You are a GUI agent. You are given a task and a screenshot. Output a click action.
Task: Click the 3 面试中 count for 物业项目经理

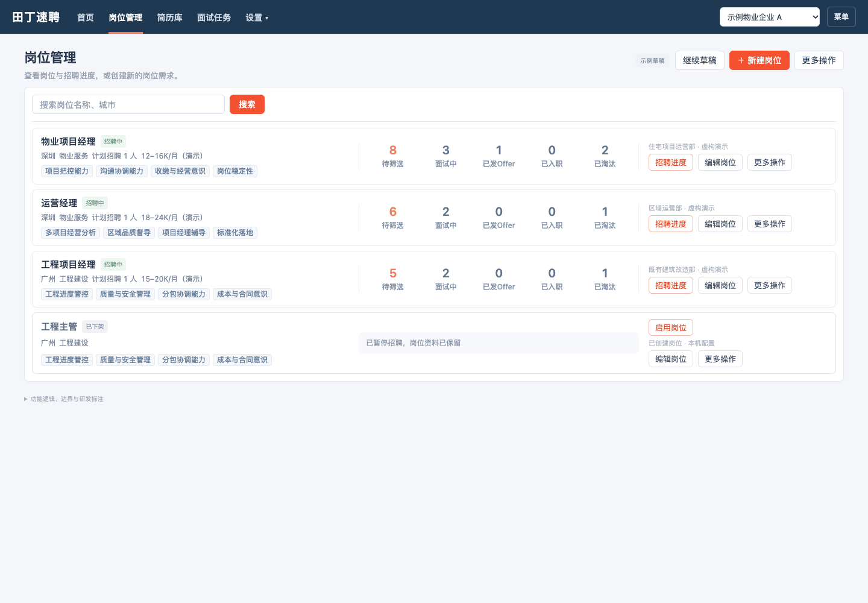[x=446, y=156]
